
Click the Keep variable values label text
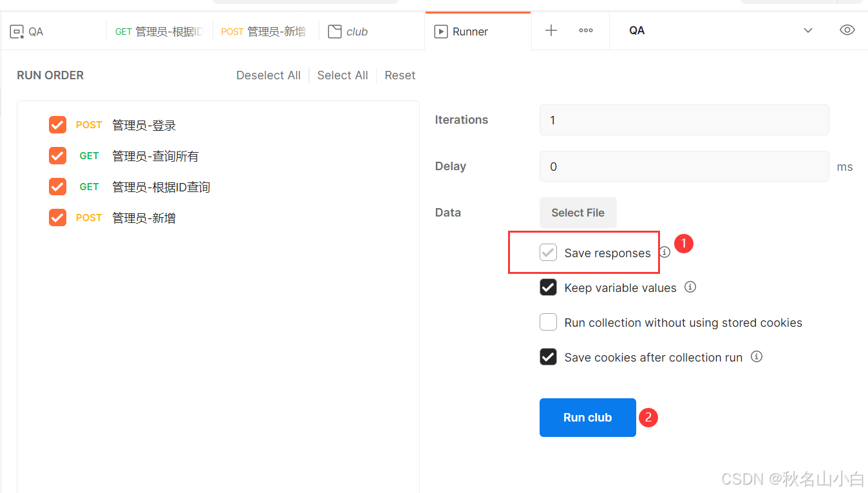(621, 288)
